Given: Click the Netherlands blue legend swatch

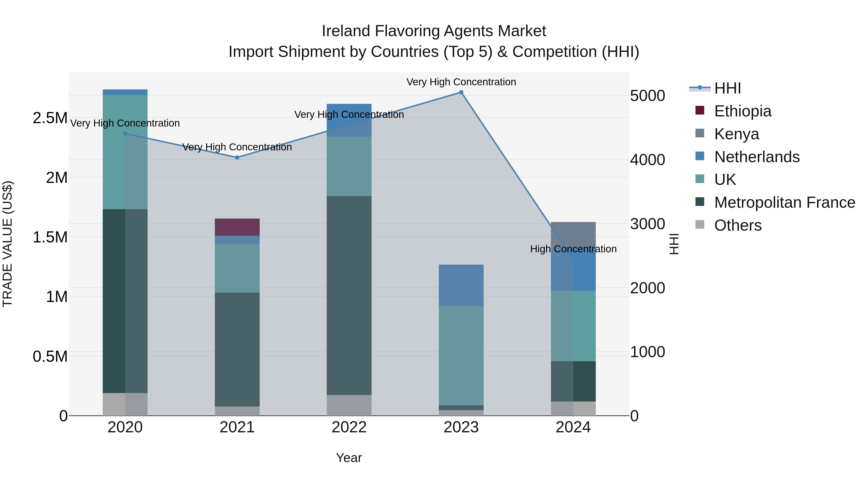Looking at the screenshot, I should [x=700, y=156].
